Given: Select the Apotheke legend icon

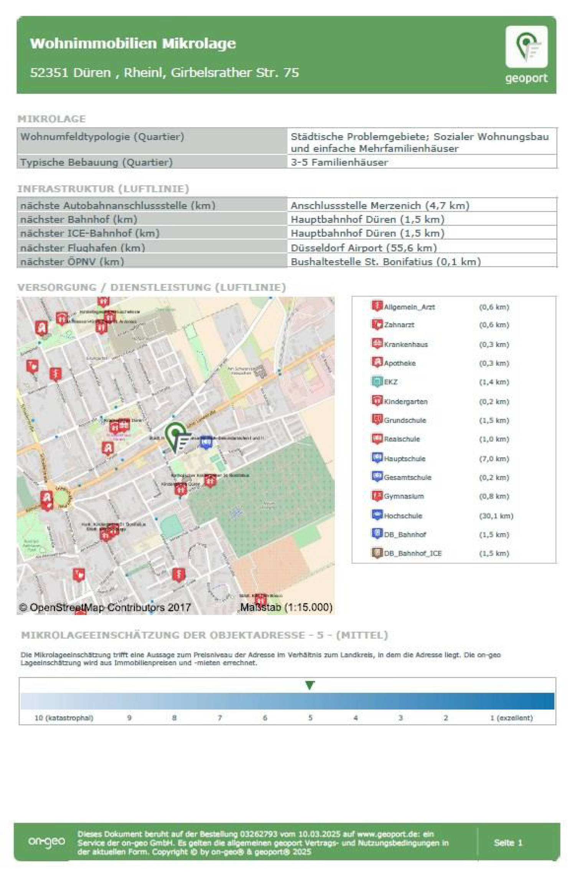Looking at the screenshot, I should (x=377, y=362).
